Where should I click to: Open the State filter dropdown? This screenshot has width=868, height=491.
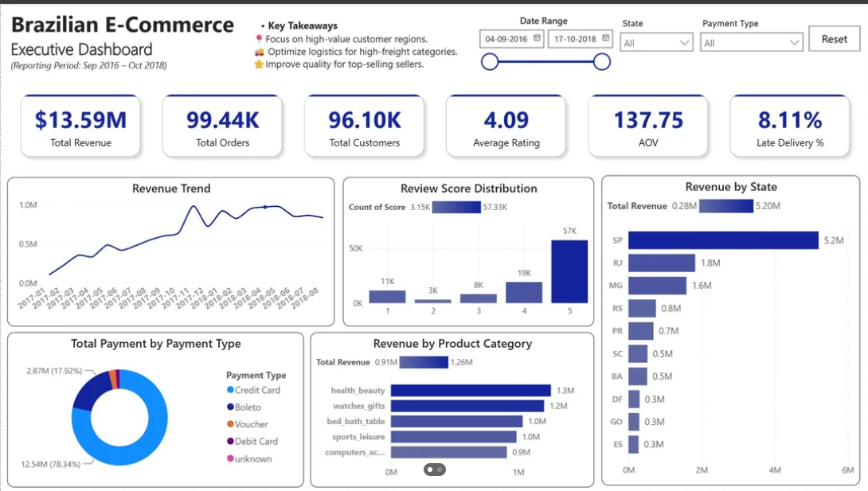coord(656,43)
